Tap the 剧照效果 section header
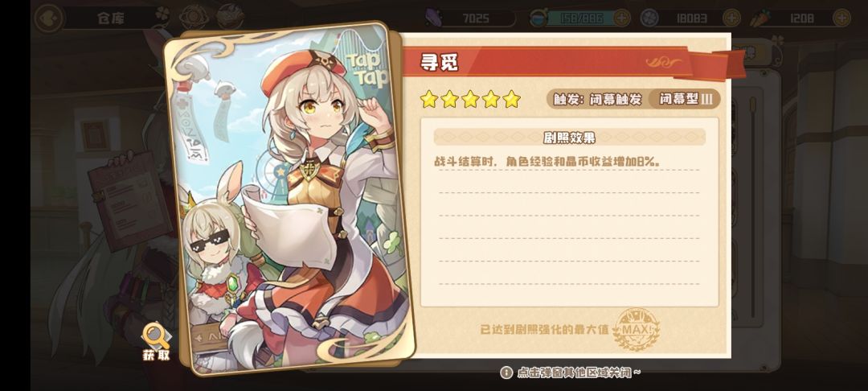Screen dimensions: 868x391 click(570, 137)
